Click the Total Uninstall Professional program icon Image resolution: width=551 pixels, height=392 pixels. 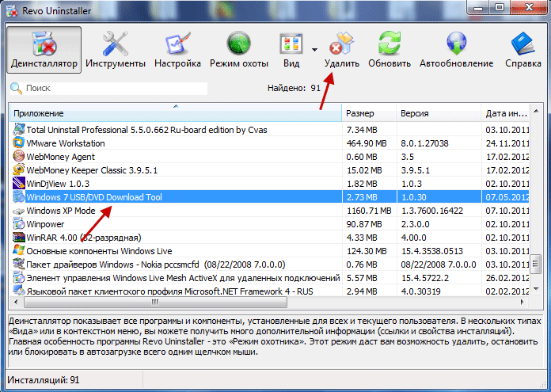tap(18, 130)
